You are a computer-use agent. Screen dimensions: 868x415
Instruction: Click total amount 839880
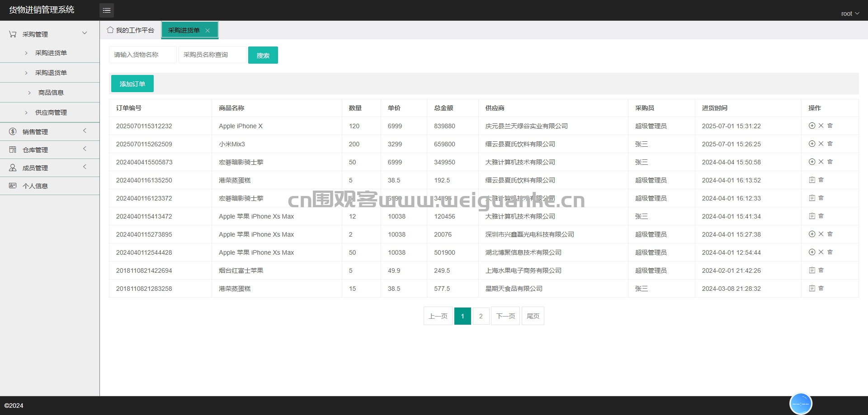click(x=444, y=126)
